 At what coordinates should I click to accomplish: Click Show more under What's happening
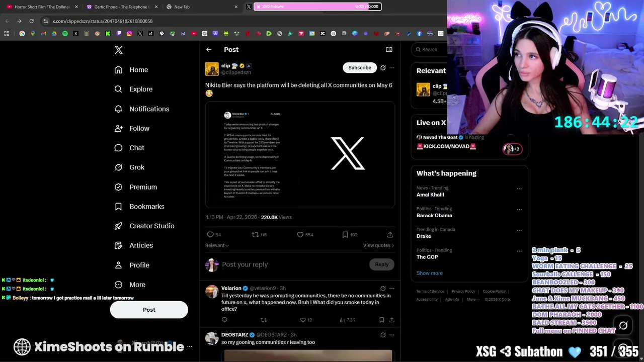click(430, 273)
